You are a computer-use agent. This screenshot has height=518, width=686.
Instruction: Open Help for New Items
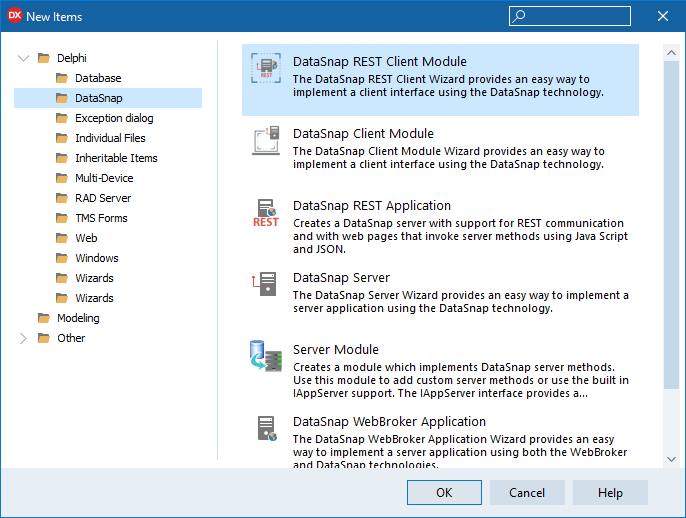tap(610, 493)
